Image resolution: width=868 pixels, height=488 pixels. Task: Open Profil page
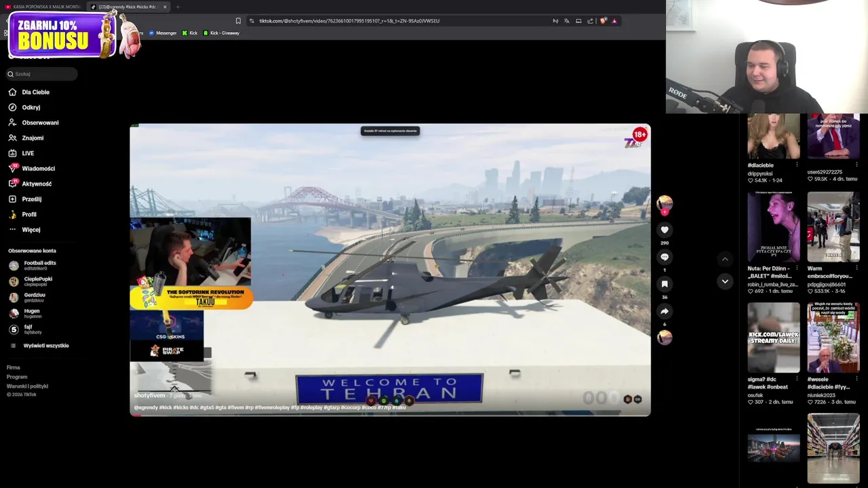[x=22, y=214]
